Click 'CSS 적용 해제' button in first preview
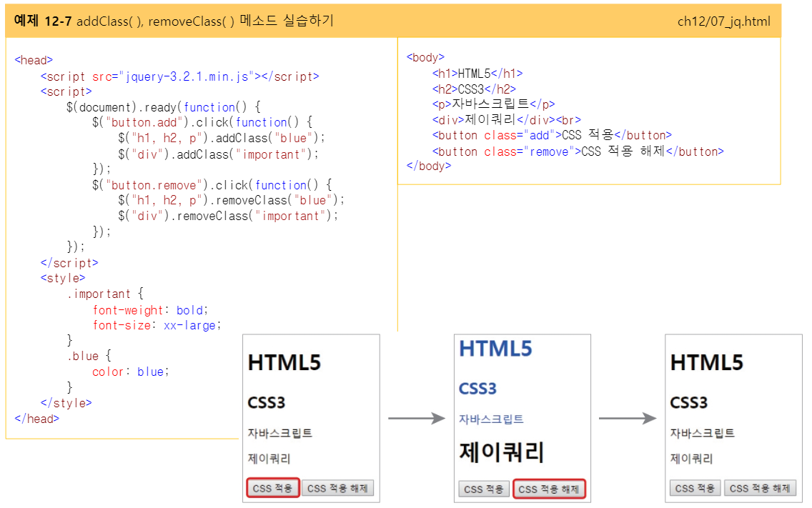The height and width of the screenshot is (508, 812). [337, 488]
